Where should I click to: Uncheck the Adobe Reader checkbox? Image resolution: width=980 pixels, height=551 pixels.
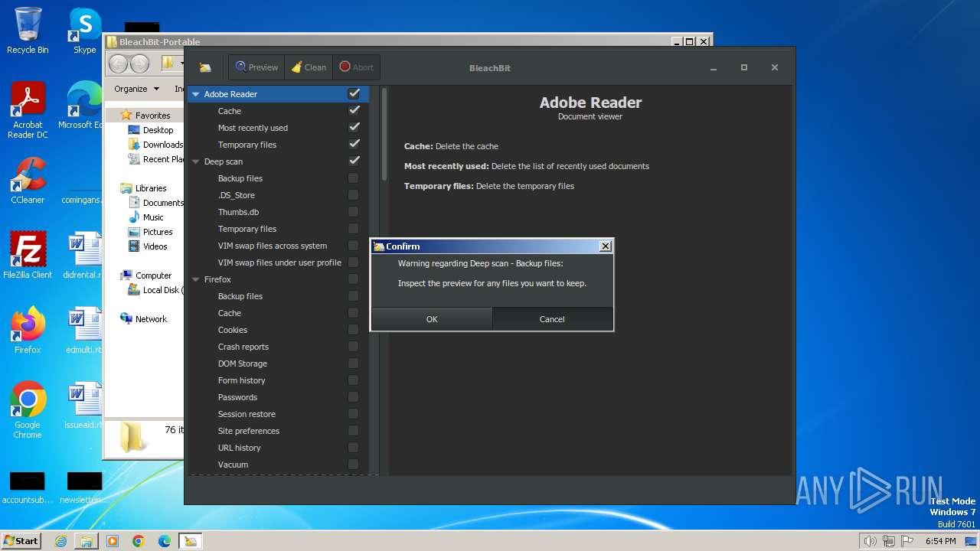pos(354,94)
